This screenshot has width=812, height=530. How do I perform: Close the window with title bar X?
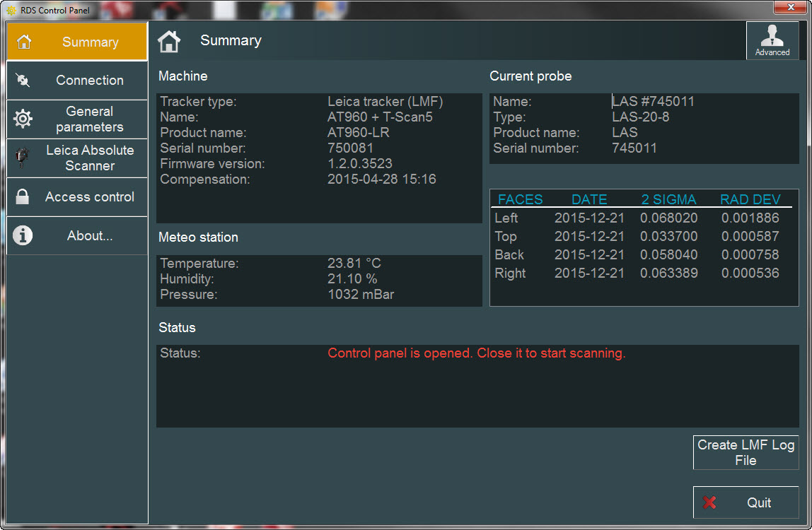click(x=790, y=7)
